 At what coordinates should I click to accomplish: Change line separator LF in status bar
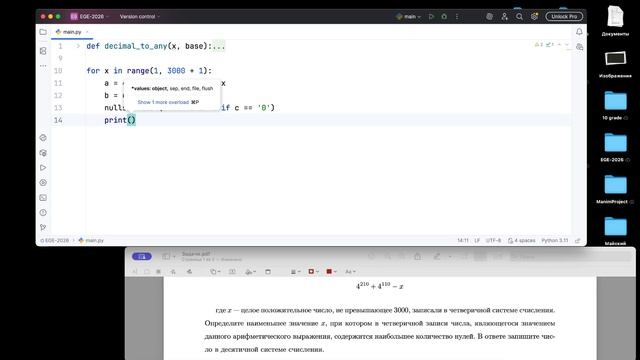477,240
